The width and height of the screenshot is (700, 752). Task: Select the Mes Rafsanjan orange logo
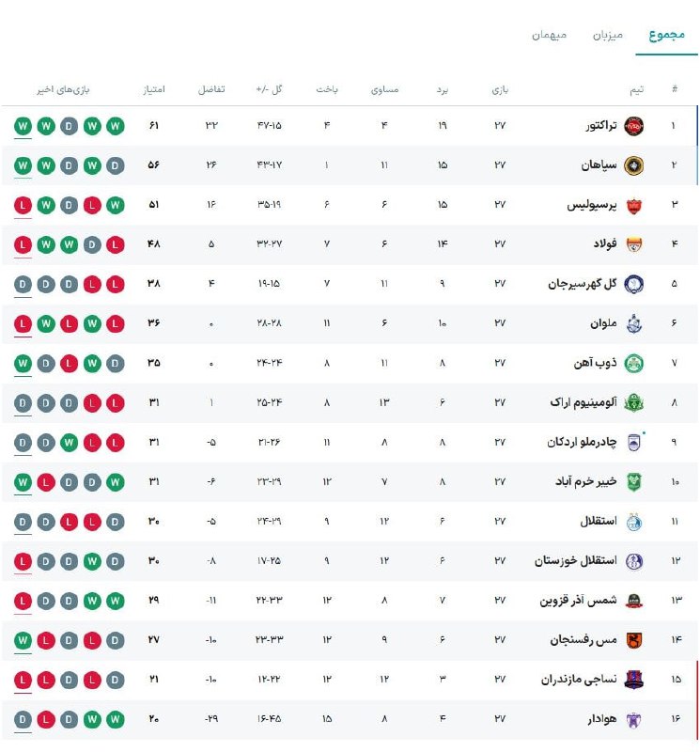[634, 640]
